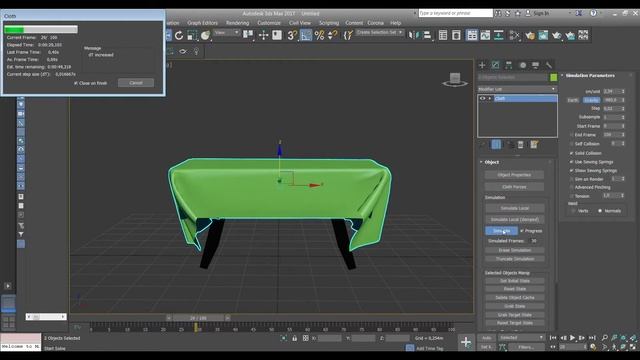Open the Scripting menu

pos(329,23)
